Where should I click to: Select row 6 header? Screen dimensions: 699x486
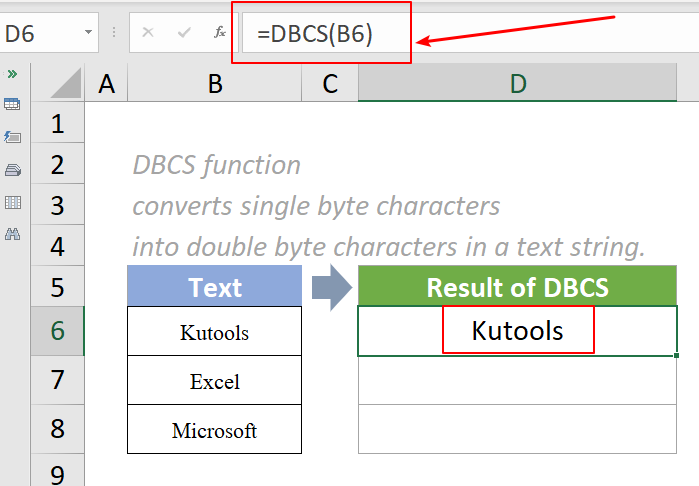(x=57, y=331)
